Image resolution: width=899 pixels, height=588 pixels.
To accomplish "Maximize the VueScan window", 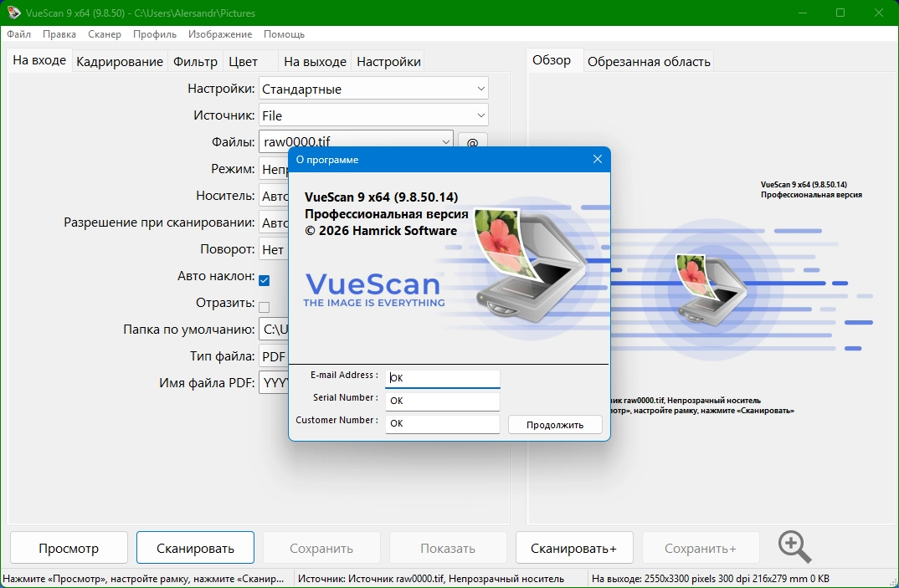I will point(840,13).
